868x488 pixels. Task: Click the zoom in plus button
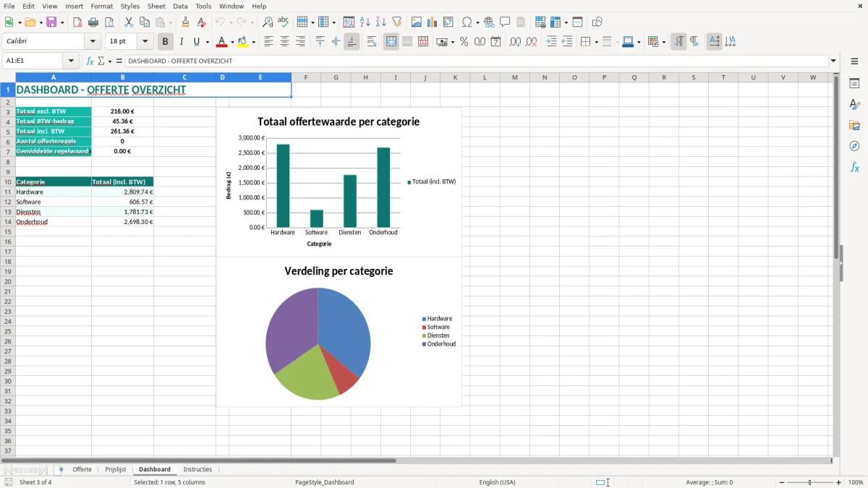click(x=839, y=482)
